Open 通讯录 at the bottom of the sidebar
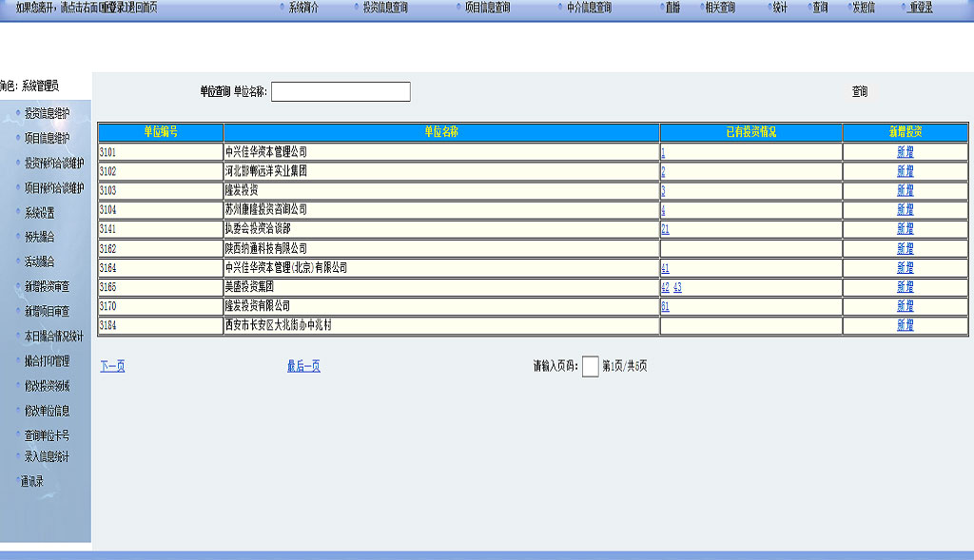 (x=31, y=481)
